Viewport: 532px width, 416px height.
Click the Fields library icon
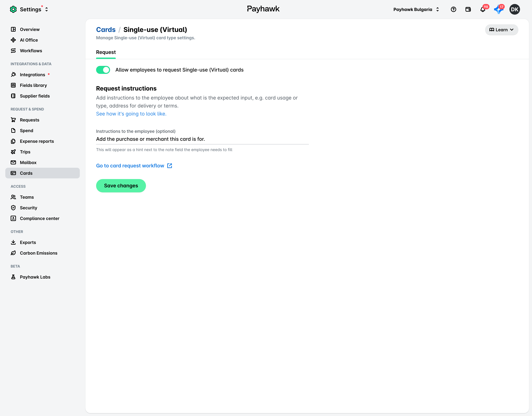tap(13, 85)
